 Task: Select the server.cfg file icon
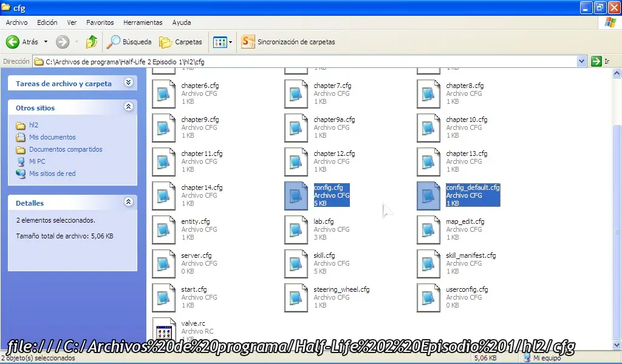pyautogui.click(x=163, y=264)
